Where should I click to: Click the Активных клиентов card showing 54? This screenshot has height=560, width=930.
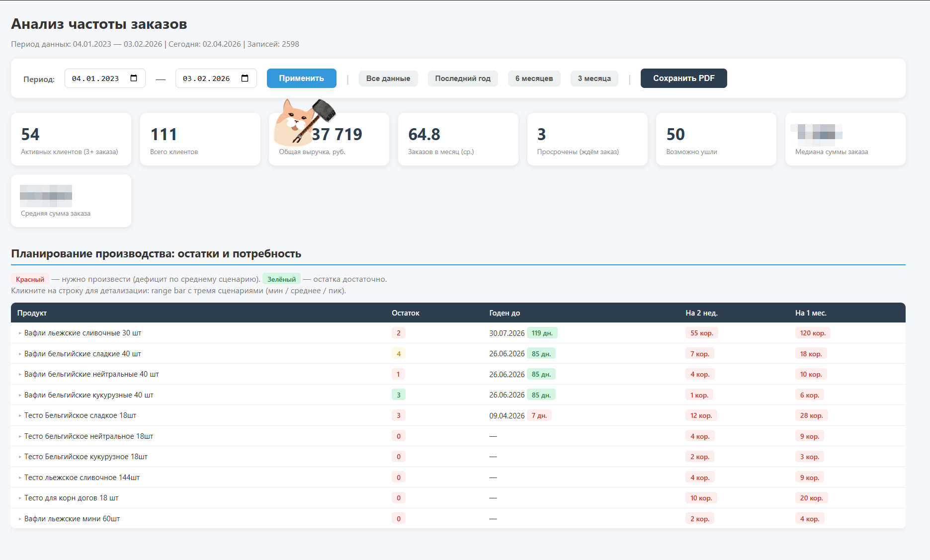click(x=71, y=139)
